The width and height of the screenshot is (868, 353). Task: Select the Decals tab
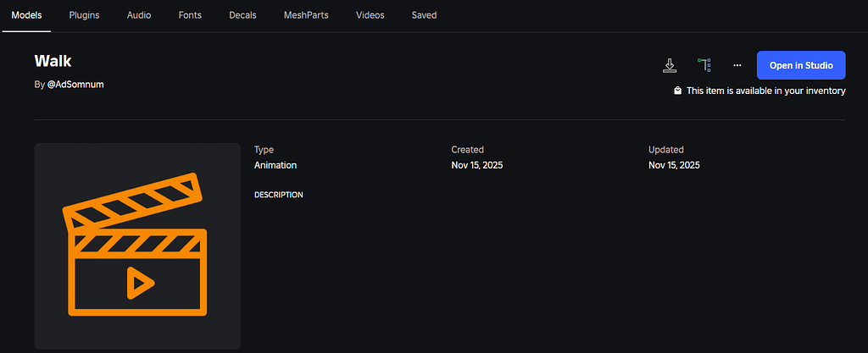point(242,15)
